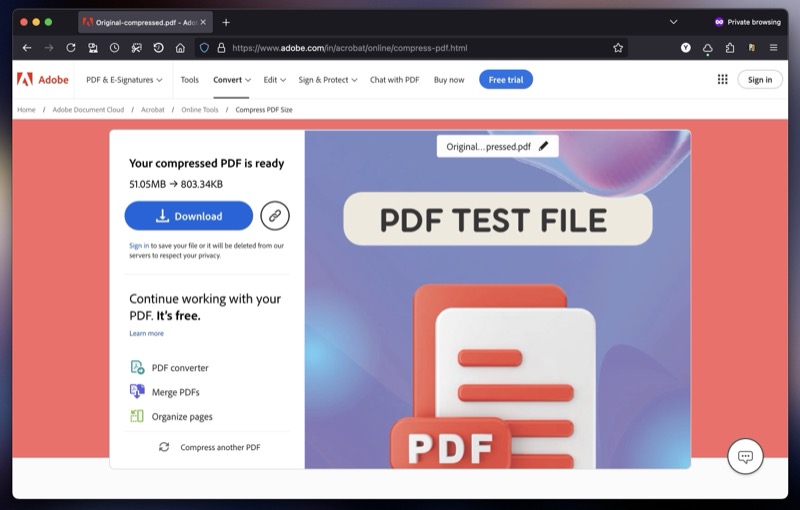
Task: Click the Organize pages icon
Action: coord(137,416)
